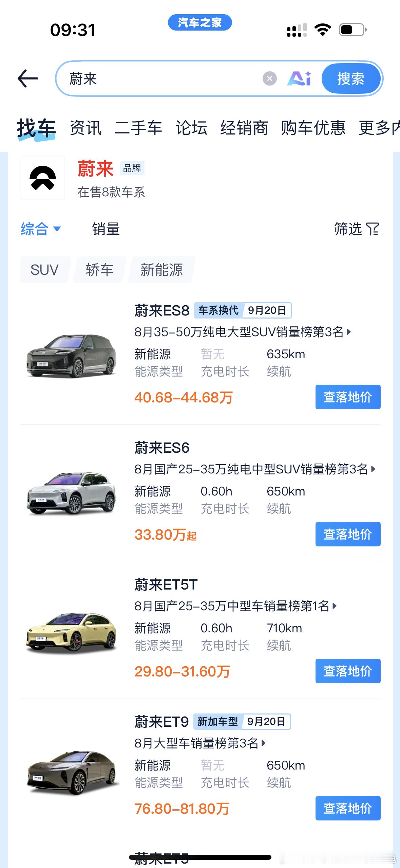Clear the search text with the X icon
400x868 pixels.
click(x=270, y=79)
